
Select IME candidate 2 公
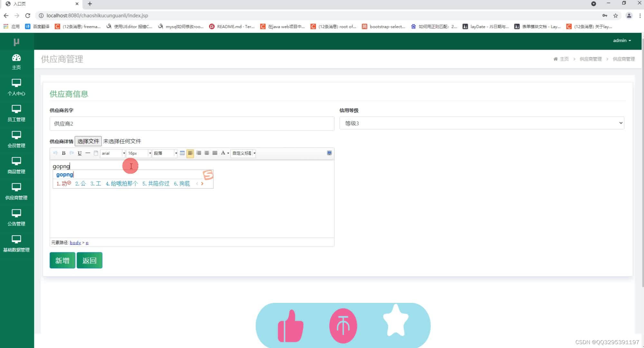coord(80,183)
